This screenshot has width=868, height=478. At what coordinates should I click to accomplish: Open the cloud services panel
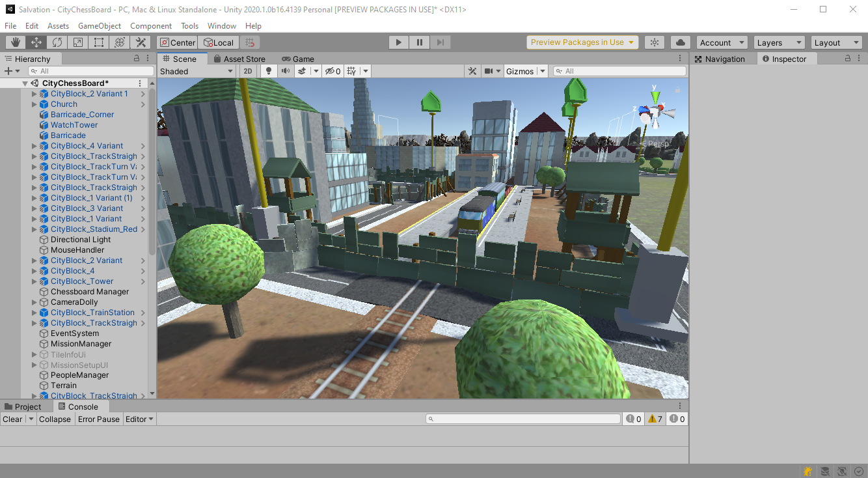click(680, 42)
